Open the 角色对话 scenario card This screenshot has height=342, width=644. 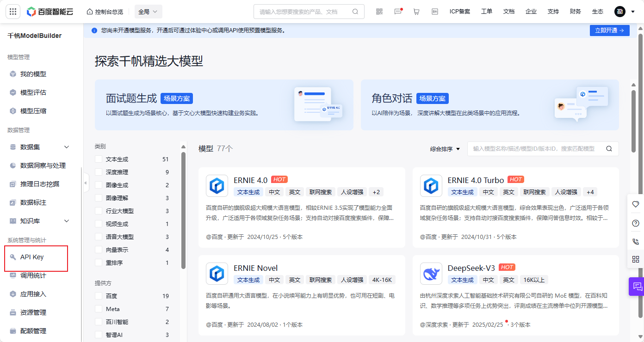[x=489, y=105]
